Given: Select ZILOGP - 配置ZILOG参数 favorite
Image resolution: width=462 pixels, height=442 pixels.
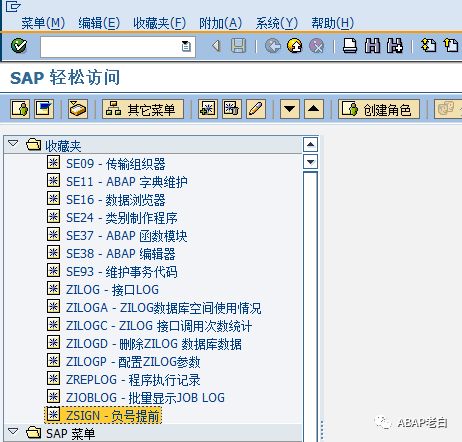Looking at the screenshot, I should [133, 362].
